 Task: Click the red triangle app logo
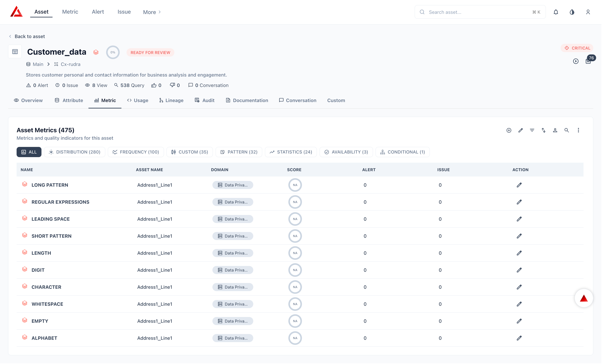[16, 11]
